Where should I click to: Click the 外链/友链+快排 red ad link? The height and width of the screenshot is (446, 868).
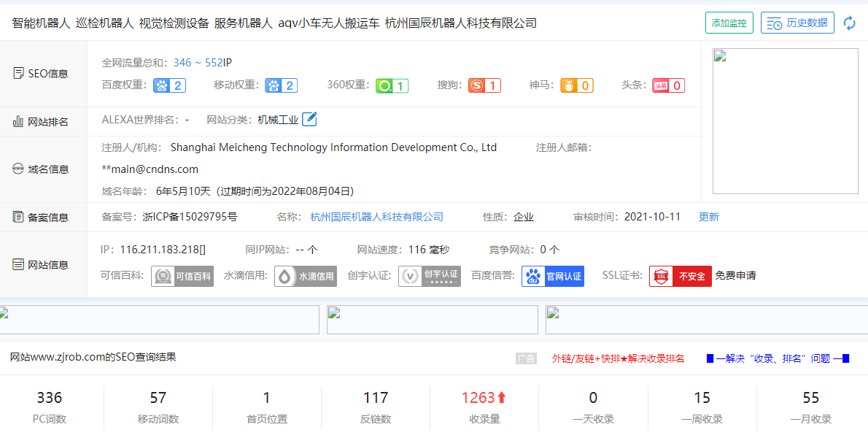(x=619, y=358)
